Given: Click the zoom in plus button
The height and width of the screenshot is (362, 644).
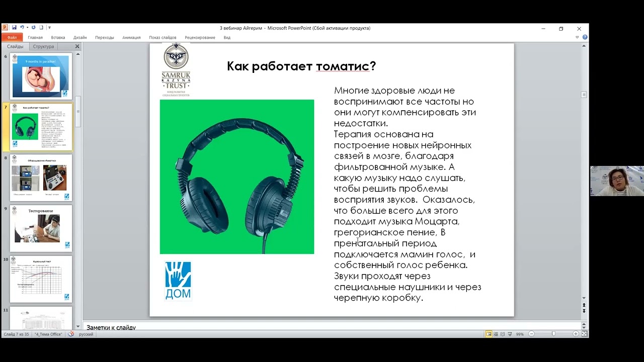Looking at the screenshot, I should pos(576,334).
